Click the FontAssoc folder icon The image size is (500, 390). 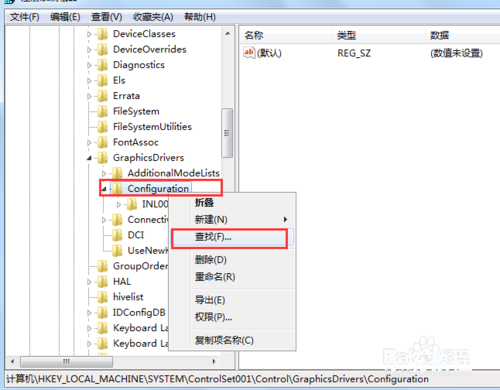click(103, 142)
